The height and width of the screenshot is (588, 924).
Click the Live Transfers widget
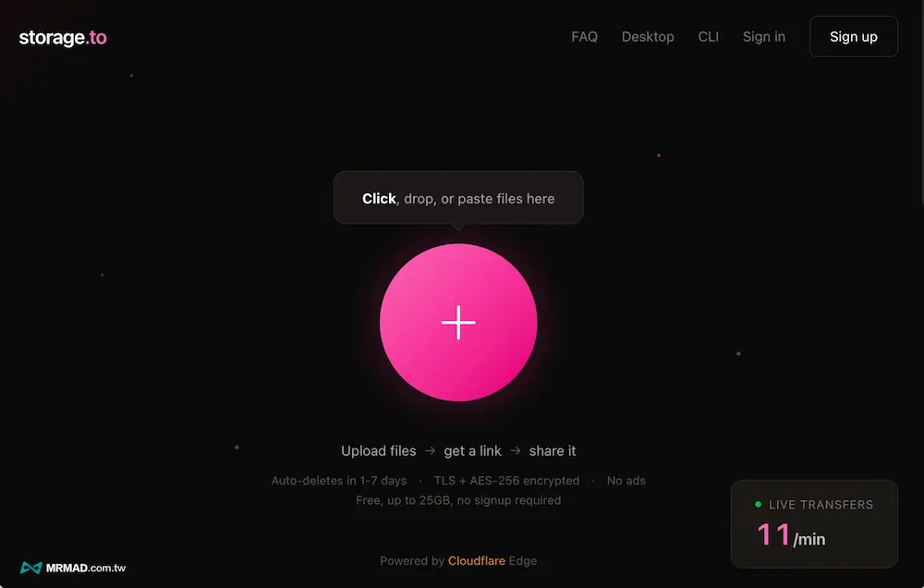coord(814,523)
